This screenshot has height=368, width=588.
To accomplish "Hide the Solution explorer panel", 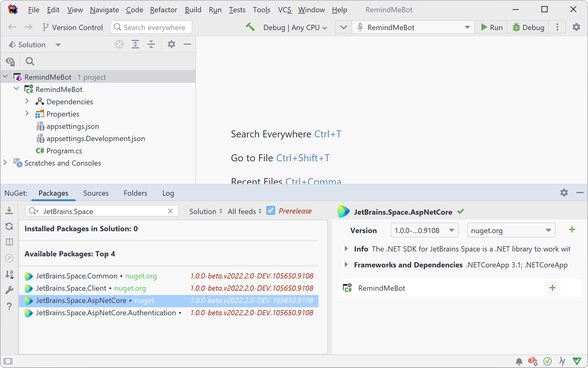I will tap(187, 44).
